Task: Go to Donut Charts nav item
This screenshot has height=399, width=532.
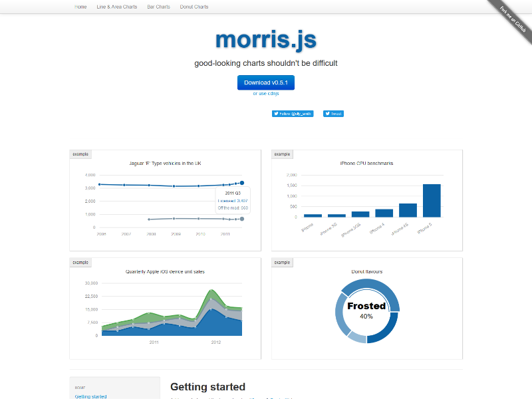Action: coord(194,7)
